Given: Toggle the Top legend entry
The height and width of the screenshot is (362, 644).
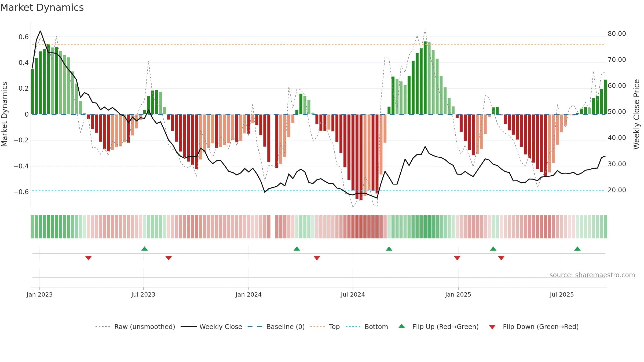Looking at the screenshot, I should click(x=325, y=327).
